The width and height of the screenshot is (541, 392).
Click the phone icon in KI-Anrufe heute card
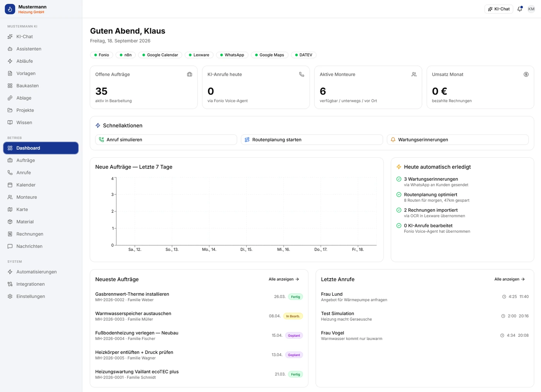click(301, 74)
